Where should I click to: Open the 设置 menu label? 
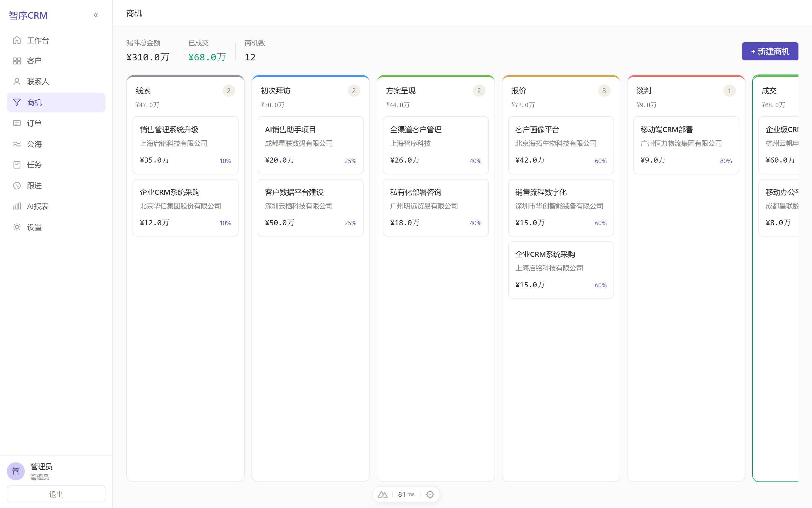tap(34, 227)
